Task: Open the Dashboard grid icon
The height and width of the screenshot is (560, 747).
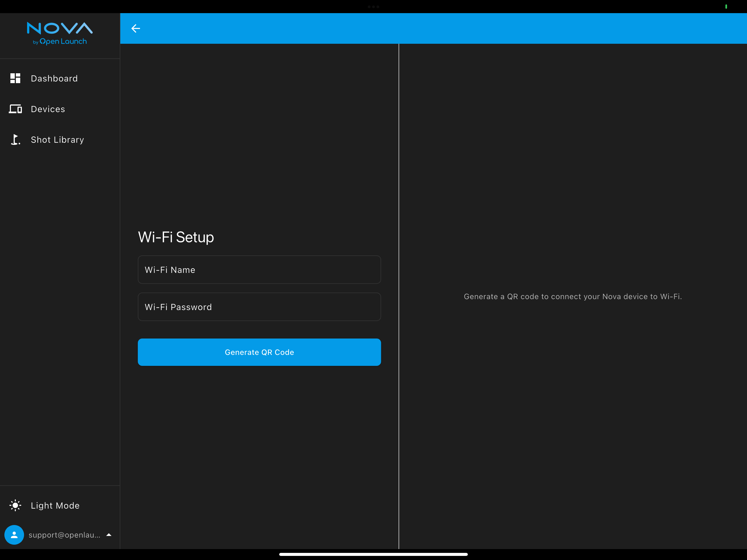Action: click(x=15, y=78)
